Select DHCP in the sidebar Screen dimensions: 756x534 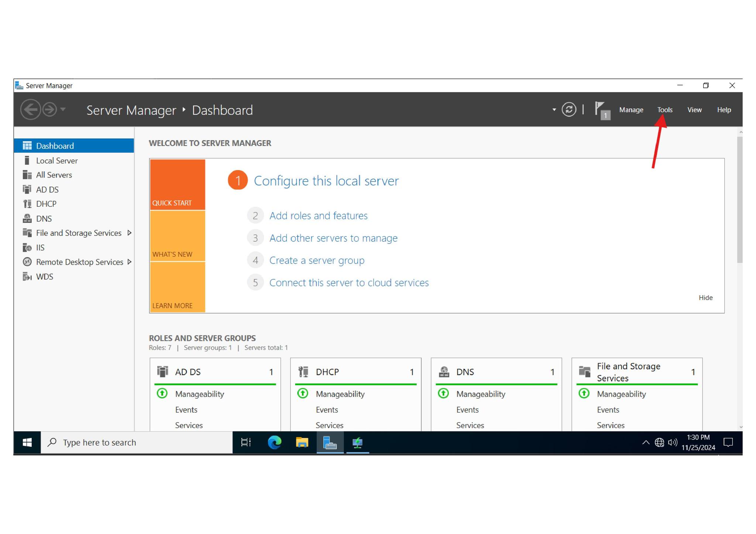(74, 204)
